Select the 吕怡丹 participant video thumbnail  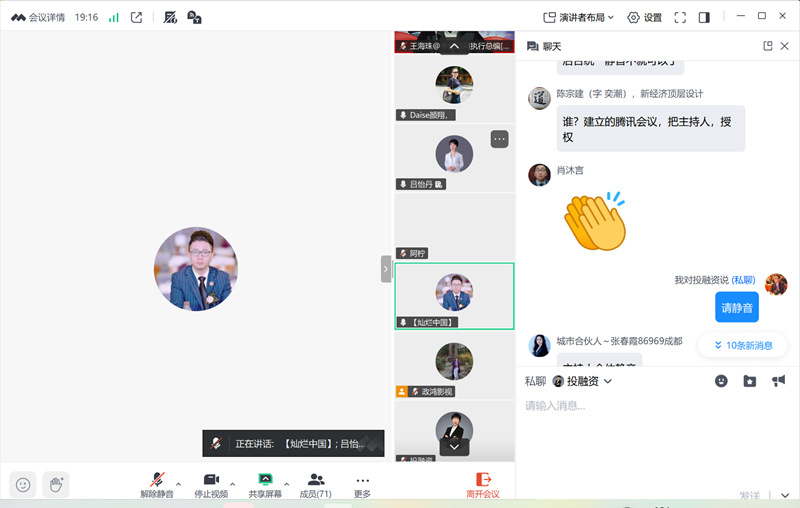pyautogui.click(x=454, y=157)
